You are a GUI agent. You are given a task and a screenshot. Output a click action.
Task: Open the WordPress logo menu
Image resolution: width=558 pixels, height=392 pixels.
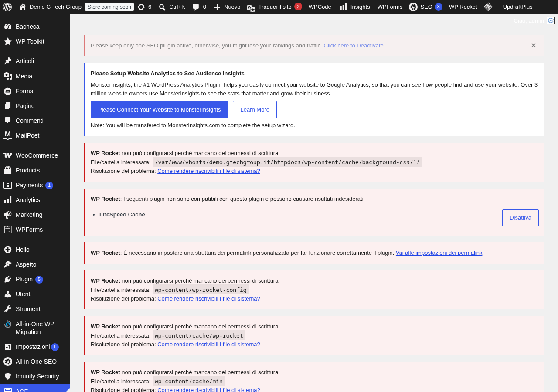[x=7, y=7]
